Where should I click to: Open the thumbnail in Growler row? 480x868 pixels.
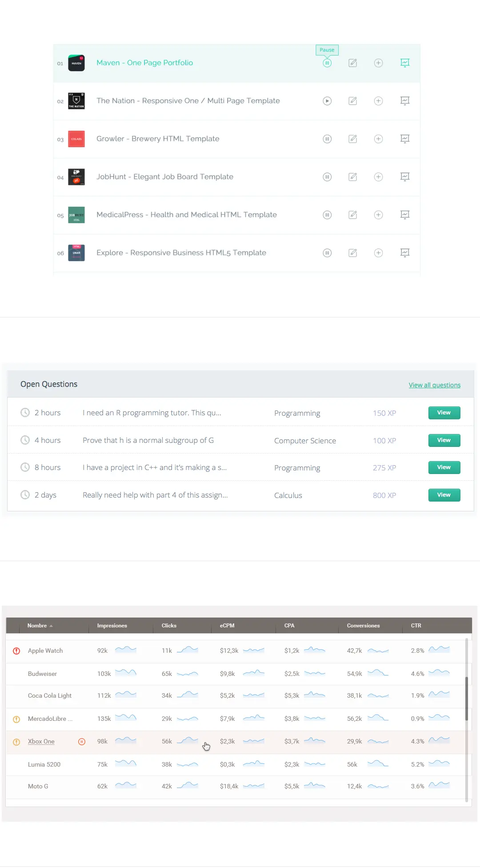pyautogui.click(x=76, y=139)
